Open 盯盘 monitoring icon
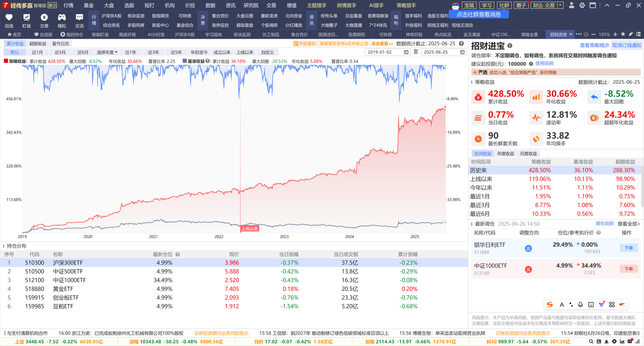The height and width of the screenshot is (346, 644). [26, 17]
